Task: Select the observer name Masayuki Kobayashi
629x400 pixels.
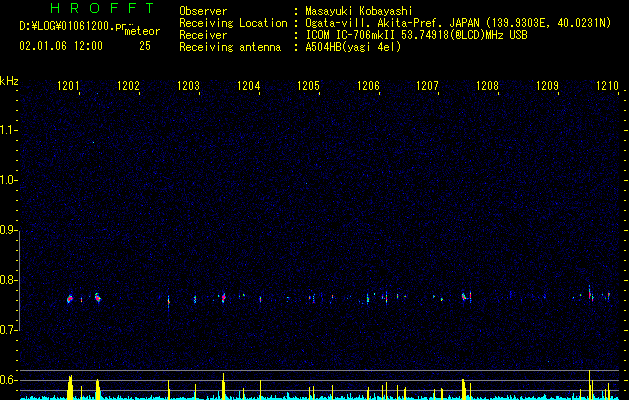Action: 359,11
